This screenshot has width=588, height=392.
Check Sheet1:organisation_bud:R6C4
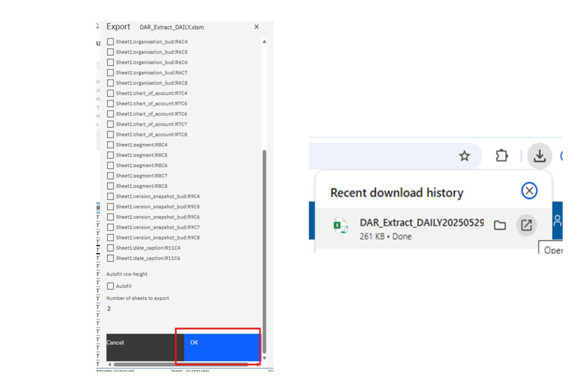tap(111, 42)
